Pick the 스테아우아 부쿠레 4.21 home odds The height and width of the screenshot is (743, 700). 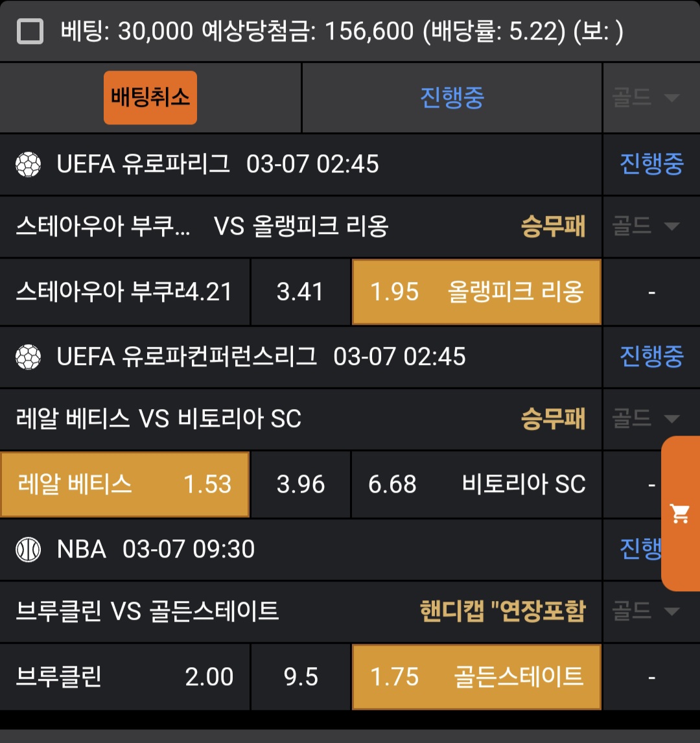[124, 292]
